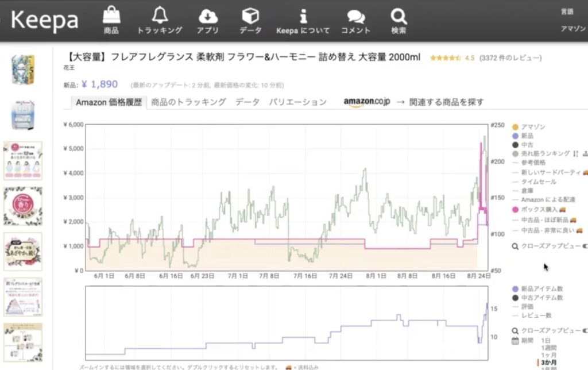Viewport: 588px width, 370px height.
Task: Open 検索 magnifier icon
Action: 399,16
